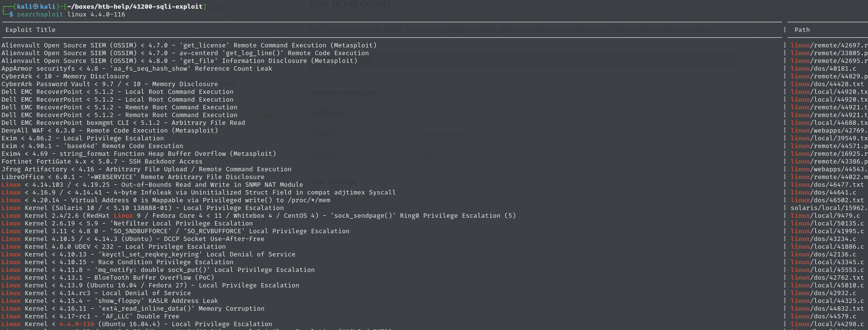868x330 pixels.
Task: Click the linux/dos/40181.c path entry
Action: tap(823, 69)
